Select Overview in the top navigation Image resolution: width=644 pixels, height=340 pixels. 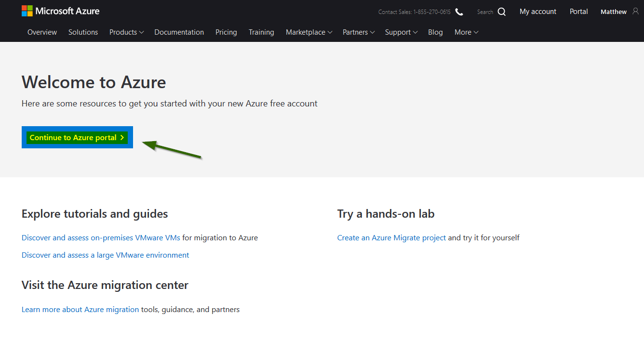coord(42,32)
